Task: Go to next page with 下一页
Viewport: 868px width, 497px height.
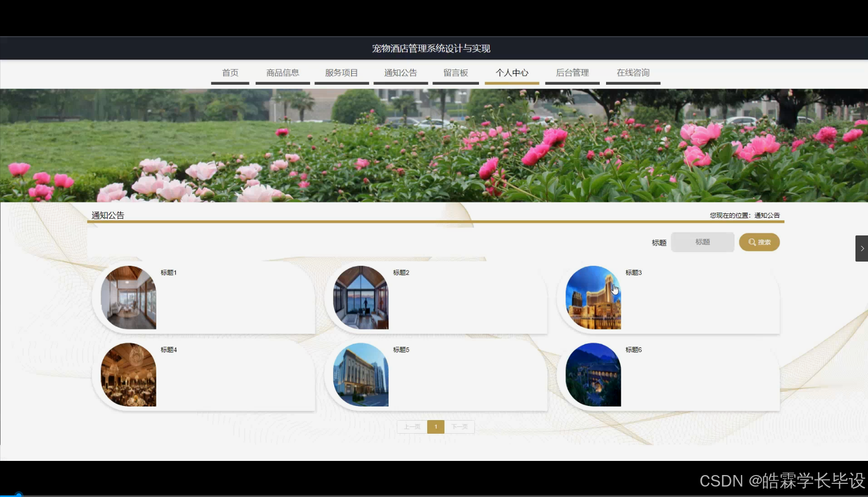Action: click(x=460, y=427)
